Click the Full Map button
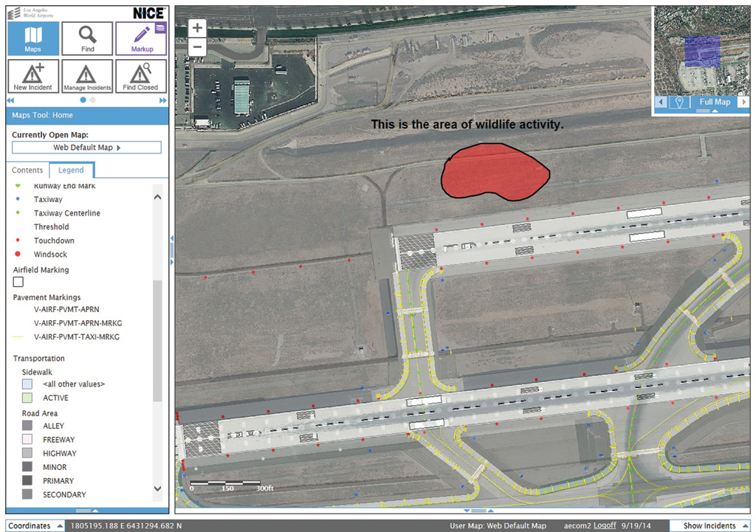 click(714, 102)
